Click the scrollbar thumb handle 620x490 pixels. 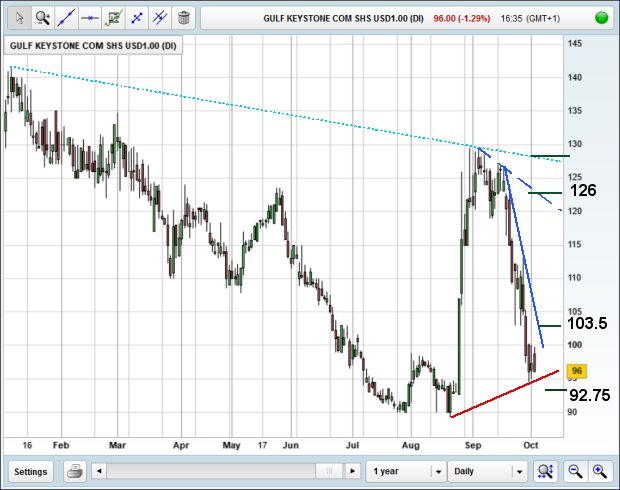330,471
